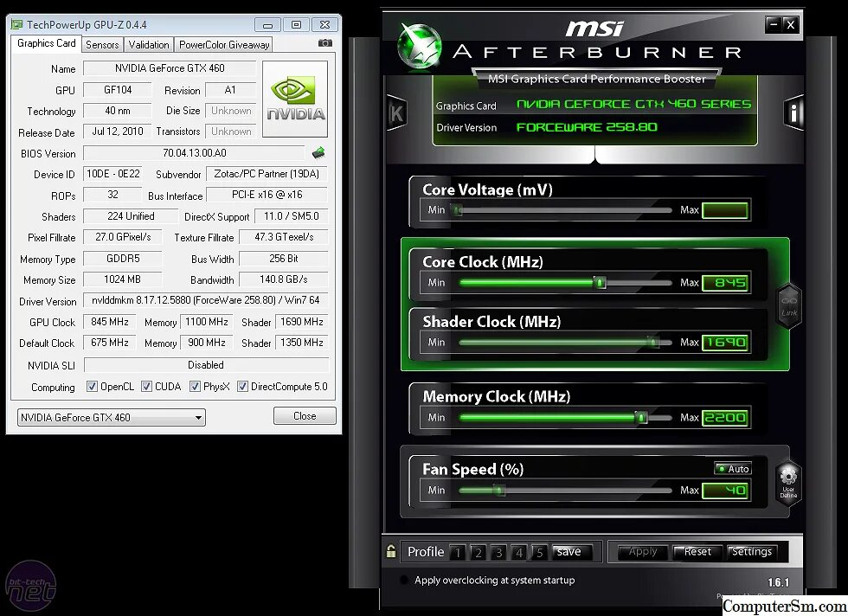Click Afterburner driver version FORCEWARE 258.80

(x=587, y=127)
